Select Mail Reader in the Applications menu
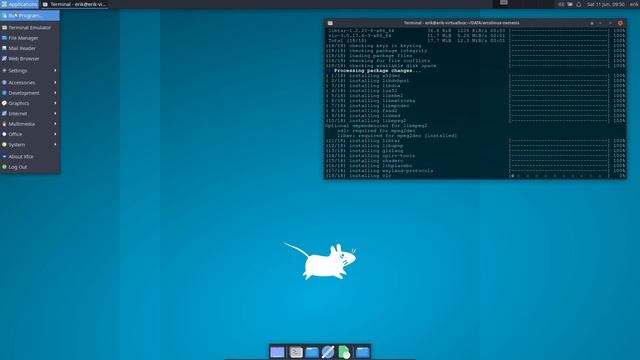 tap(30, 48)
